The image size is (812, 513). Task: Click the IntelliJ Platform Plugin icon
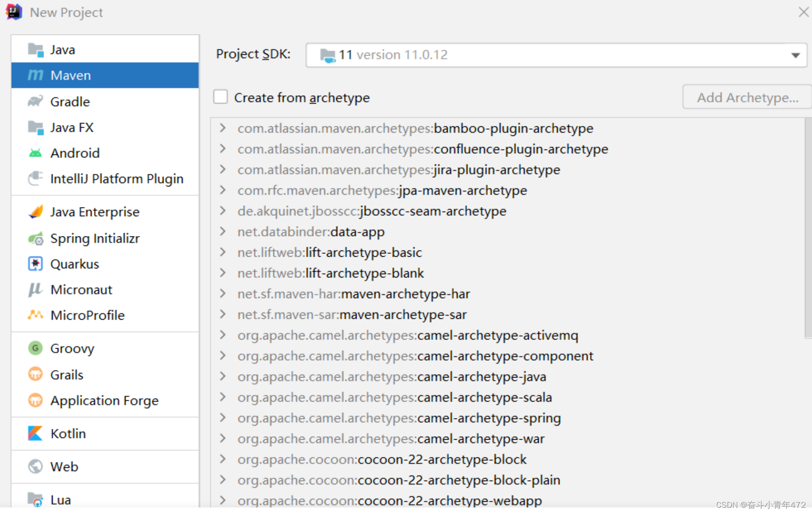[x=35, y=178]
